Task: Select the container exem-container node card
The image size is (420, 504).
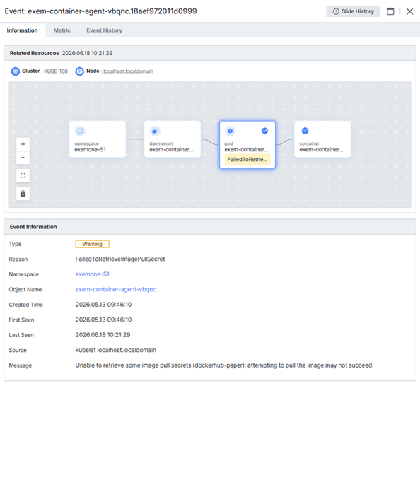Action: coord(322,139)
